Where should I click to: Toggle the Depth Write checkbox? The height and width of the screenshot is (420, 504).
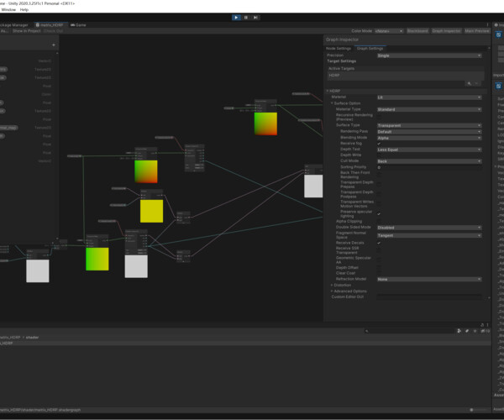379,155
